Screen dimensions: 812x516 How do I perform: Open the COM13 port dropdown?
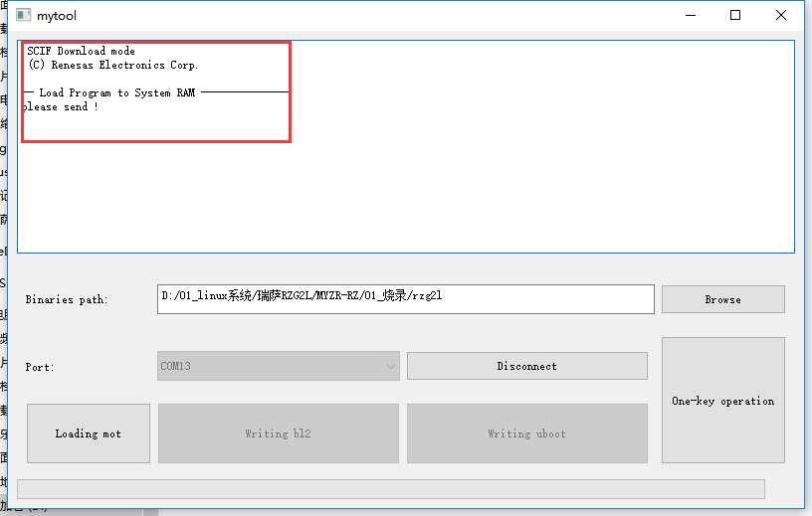click(278, 366)
